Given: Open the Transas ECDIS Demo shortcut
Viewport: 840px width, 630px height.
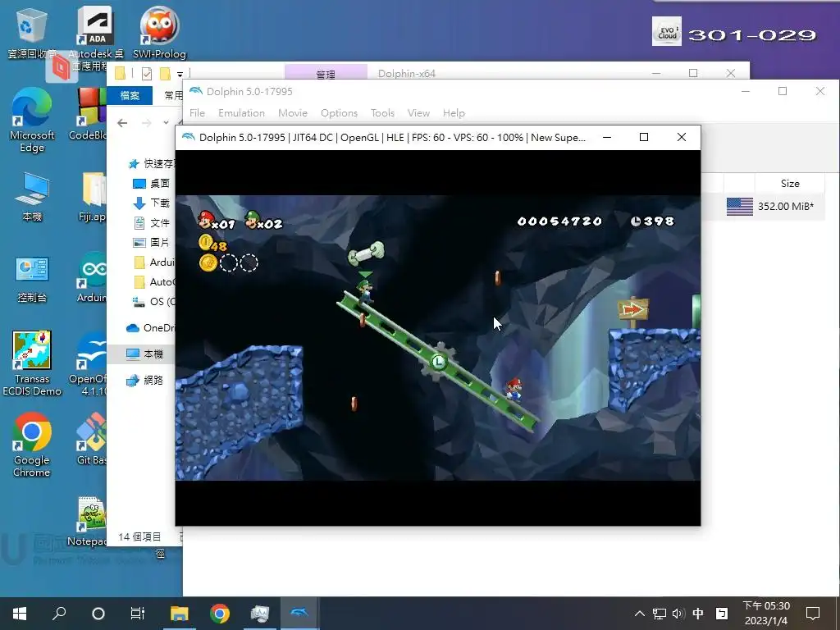Looking at the screenshot, I should point(32,363).
